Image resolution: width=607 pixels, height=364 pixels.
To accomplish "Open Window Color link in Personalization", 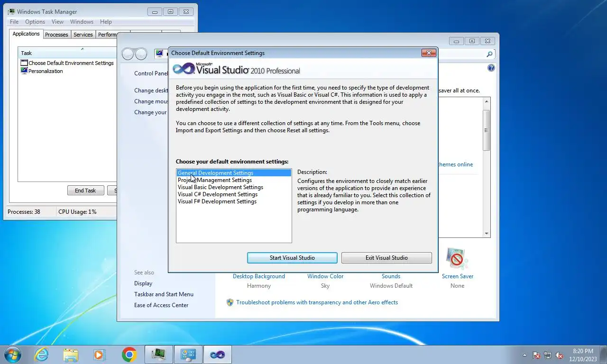I will pos(325,276).
